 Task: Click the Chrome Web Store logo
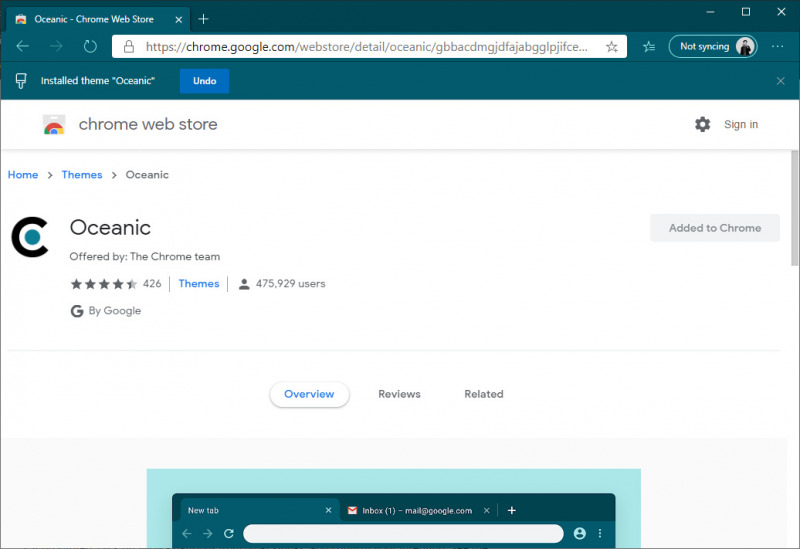click(x=54, y=125)
